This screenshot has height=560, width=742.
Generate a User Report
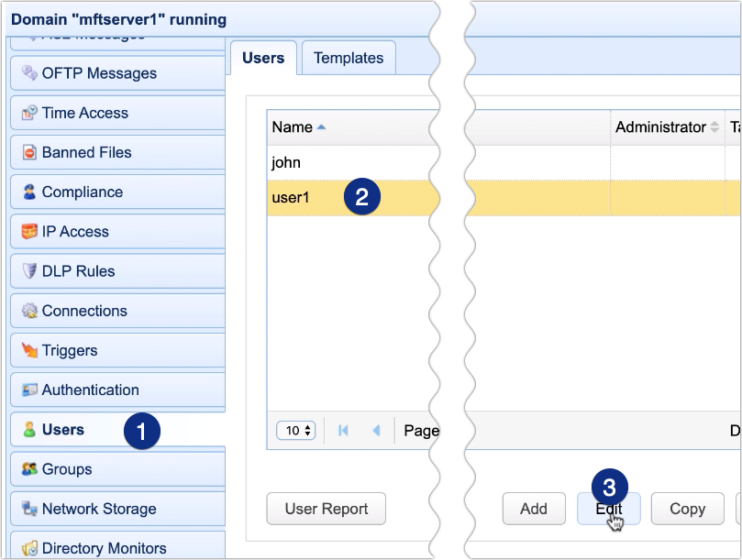pos(326,508)
